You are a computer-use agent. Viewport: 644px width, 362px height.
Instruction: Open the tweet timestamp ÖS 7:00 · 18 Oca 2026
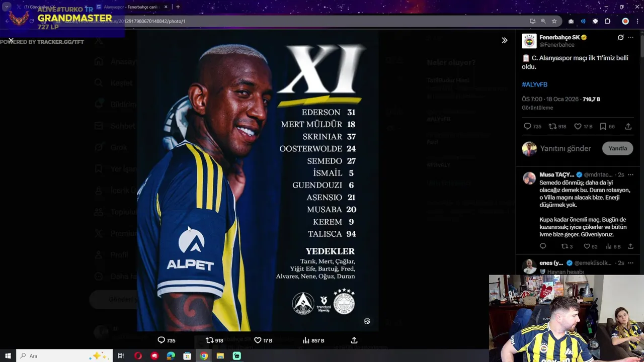click(550, 99)
